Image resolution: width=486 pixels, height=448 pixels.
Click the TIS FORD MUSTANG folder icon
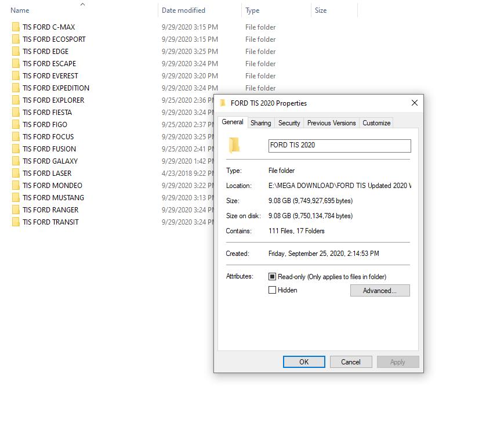click(x=16, y=197)
